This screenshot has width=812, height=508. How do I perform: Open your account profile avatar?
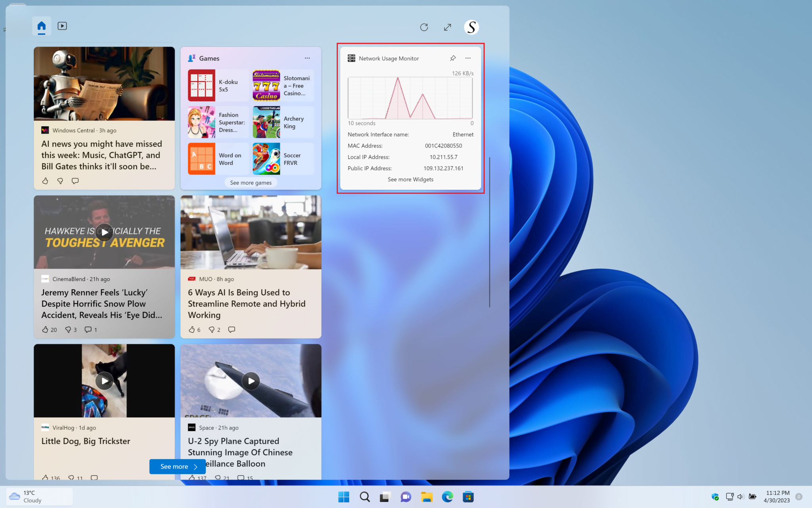(471, 27)
